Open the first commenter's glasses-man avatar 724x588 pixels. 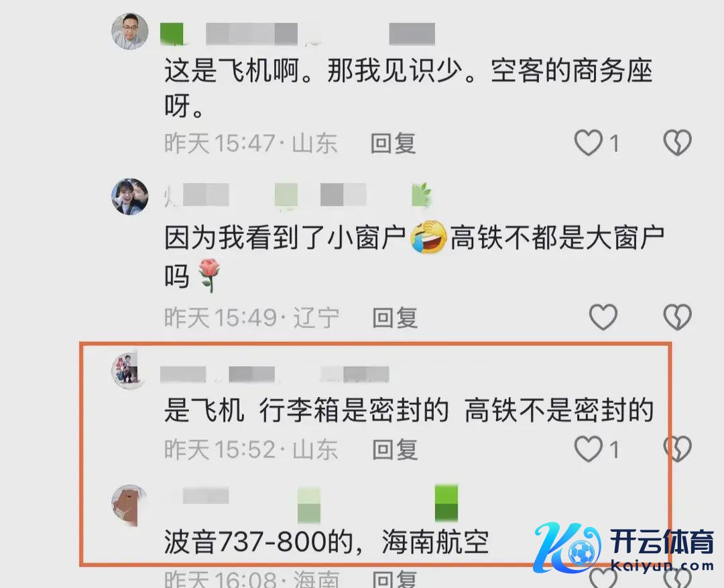[x=130, y=31]
